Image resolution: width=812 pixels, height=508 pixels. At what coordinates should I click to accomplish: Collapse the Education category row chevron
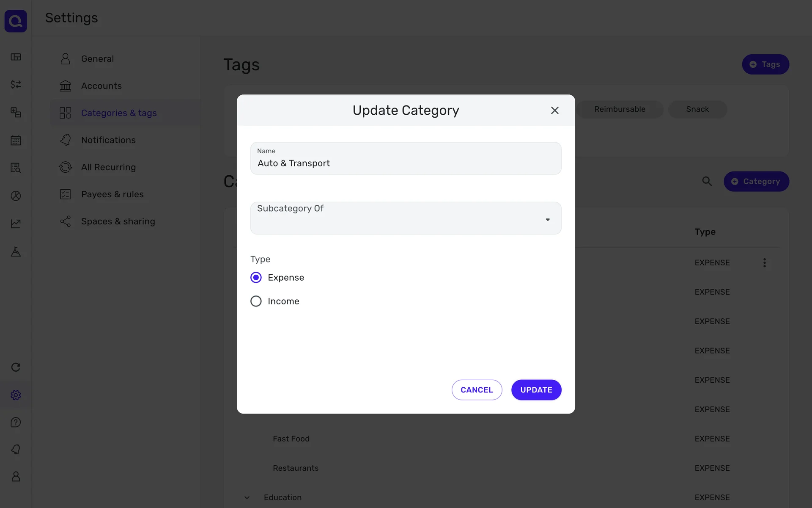247,497
